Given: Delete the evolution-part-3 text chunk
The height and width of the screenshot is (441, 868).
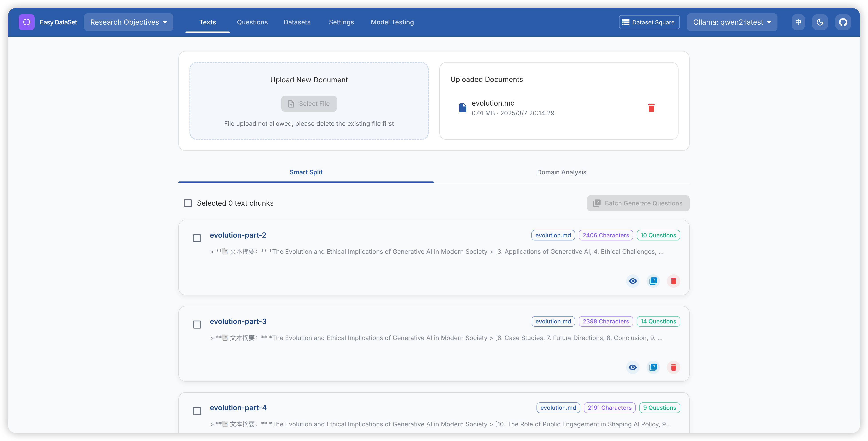Looking at the screenshot, I should click(673, 367).
